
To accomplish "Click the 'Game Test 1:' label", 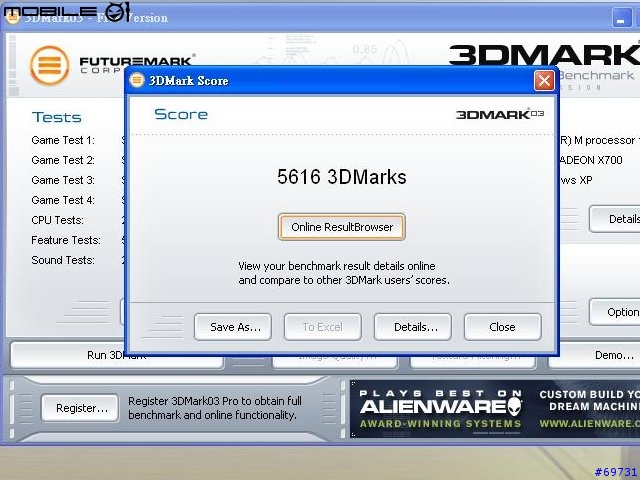I will [63, 140].
